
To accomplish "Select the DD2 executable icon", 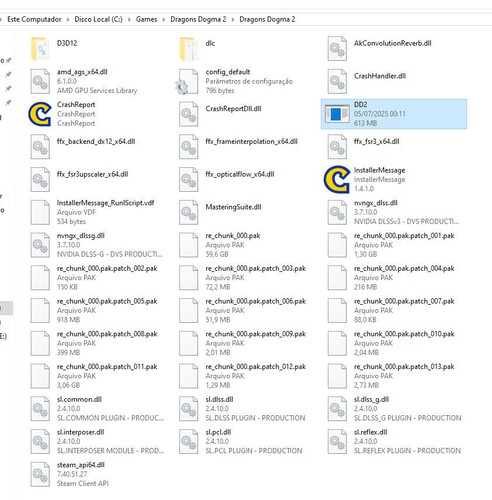I will (337, 114).
